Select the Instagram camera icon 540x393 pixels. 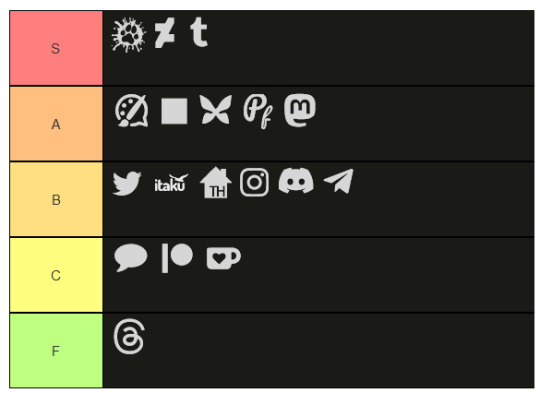coord(255,183)
